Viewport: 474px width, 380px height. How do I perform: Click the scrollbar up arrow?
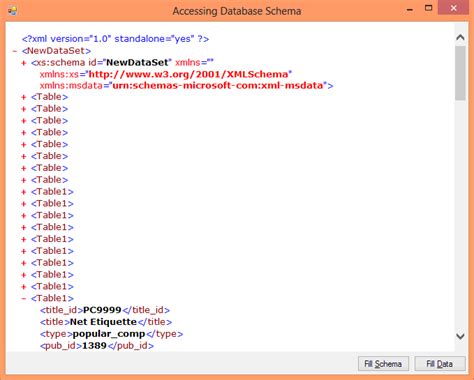pyautogui.click(x=460, y=37)
